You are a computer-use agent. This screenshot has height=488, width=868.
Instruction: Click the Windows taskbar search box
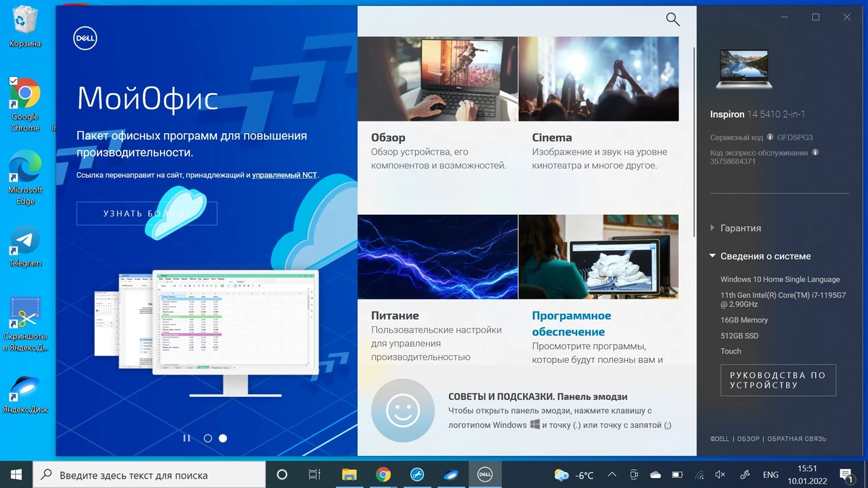[149, 475]
